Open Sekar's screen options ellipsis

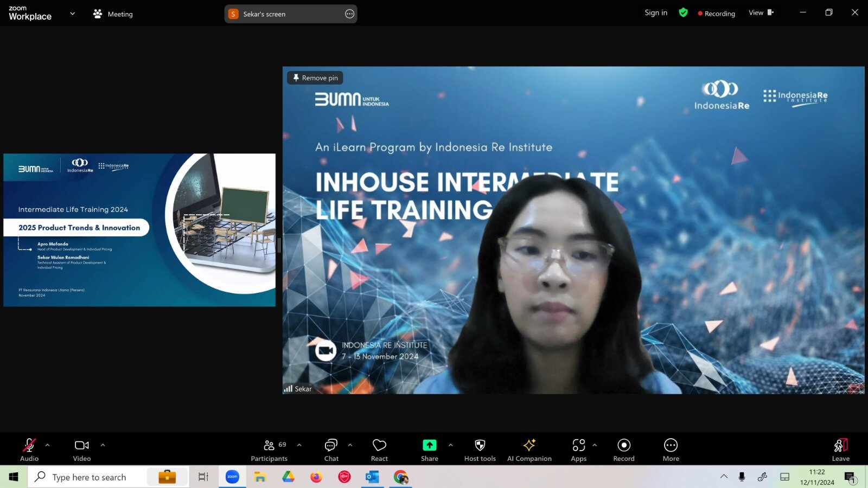coord(349,14)
